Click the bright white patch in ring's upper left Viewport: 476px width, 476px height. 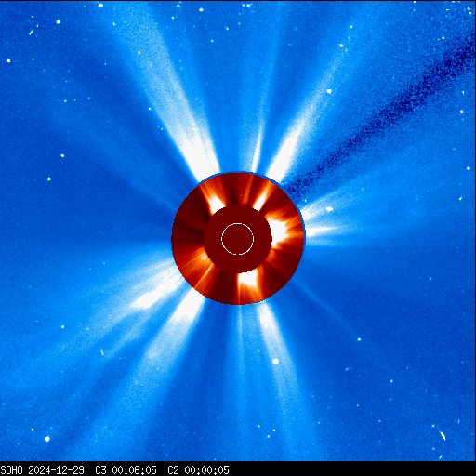click(x=216, y=203)
